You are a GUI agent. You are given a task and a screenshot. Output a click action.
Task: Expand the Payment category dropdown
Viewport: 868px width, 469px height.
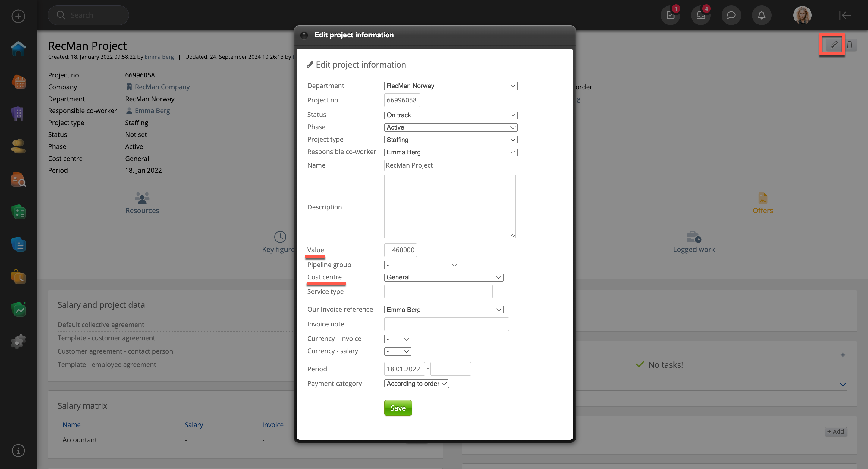pos(416,383)
